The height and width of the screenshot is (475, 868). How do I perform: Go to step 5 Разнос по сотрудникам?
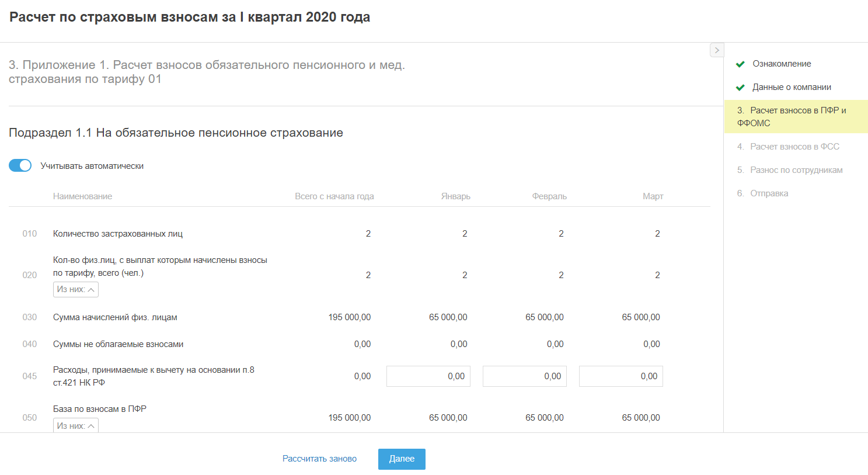[796, 170]
